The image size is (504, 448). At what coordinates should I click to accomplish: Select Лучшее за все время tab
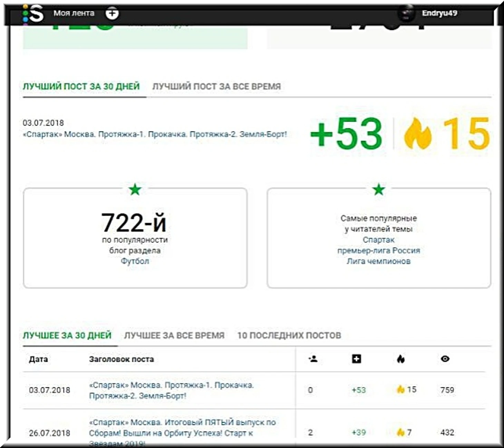pyautogui.click(x=174, y=335)
